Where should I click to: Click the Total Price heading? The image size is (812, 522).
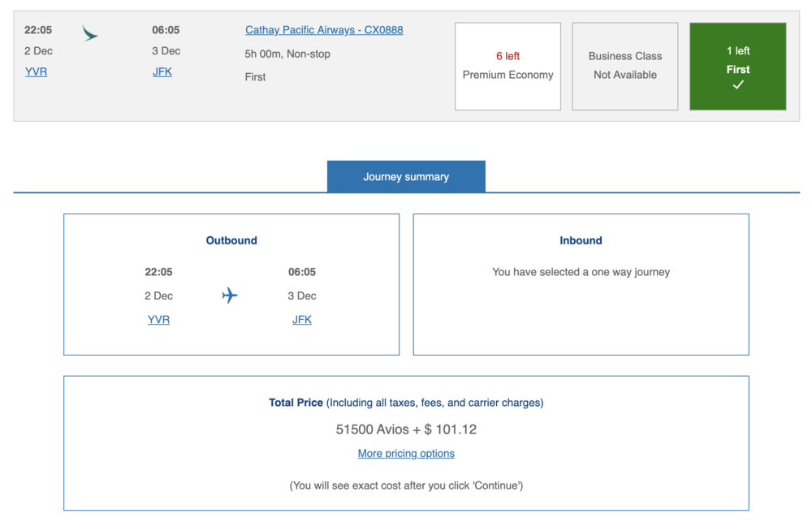point(296,403)
